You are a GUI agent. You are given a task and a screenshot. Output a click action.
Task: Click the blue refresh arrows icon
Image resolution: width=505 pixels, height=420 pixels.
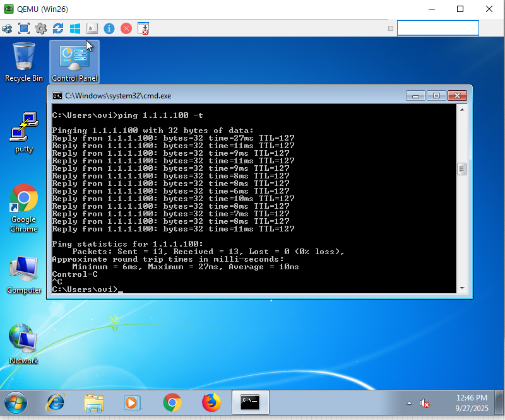coord(58,28)
